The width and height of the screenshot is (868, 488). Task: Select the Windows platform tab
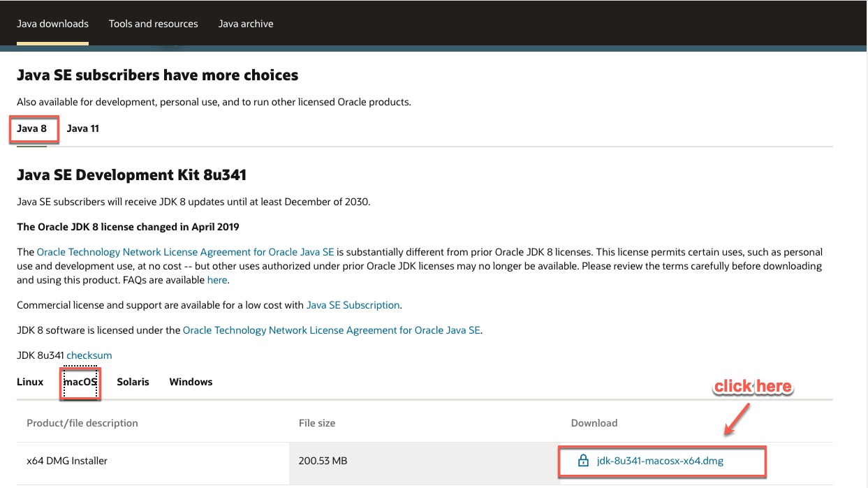(191, 382)
